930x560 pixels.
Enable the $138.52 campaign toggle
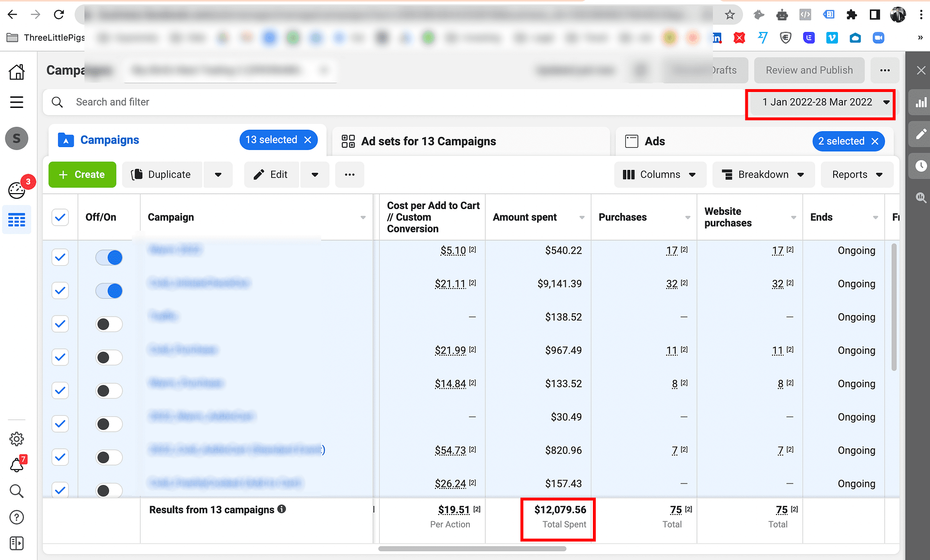109,324
